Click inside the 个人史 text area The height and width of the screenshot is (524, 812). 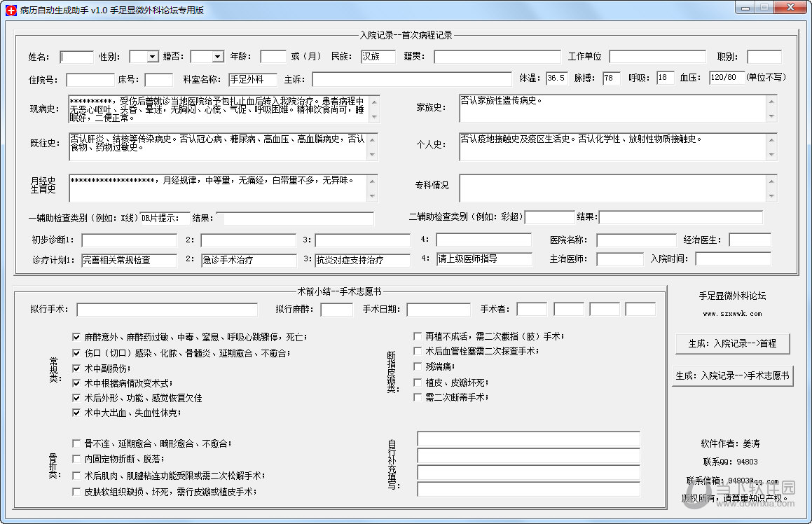(x=612, y=147)
